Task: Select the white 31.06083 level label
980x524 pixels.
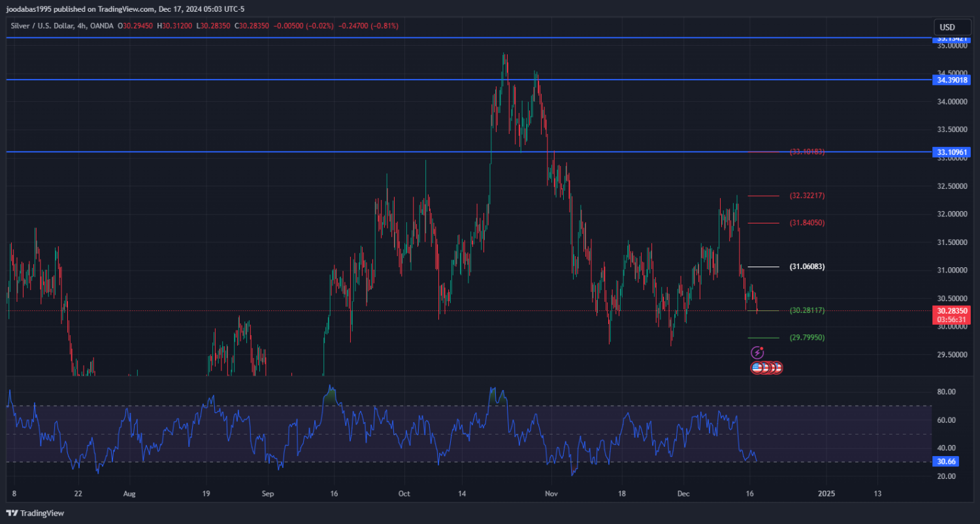Action: [807, 267]
